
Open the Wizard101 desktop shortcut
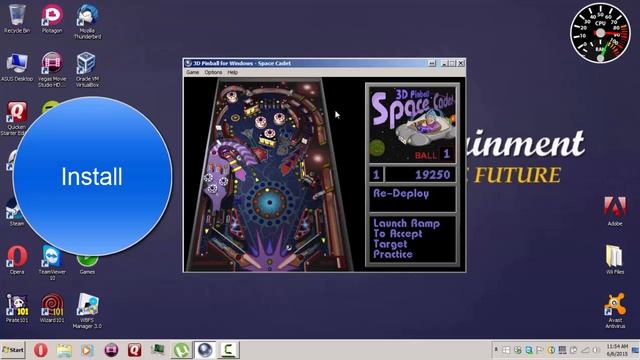52,309
